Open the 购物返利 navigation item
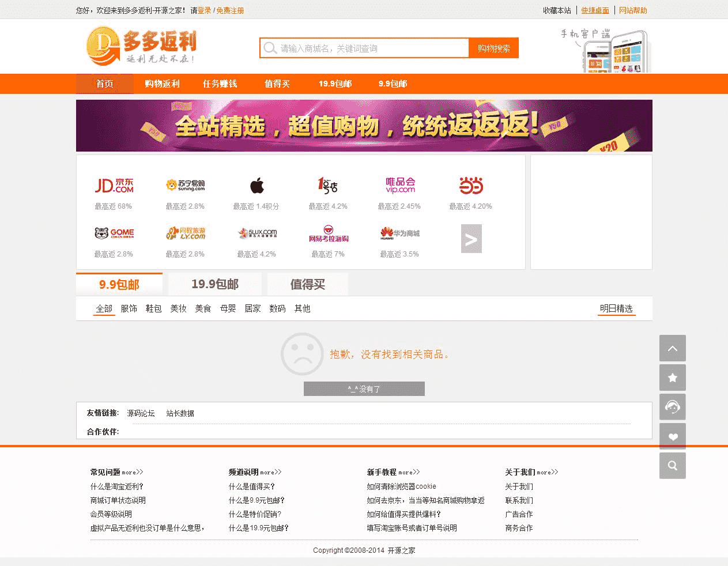Image resolution: width=728 pixels, height=566 pixels. 162,84
